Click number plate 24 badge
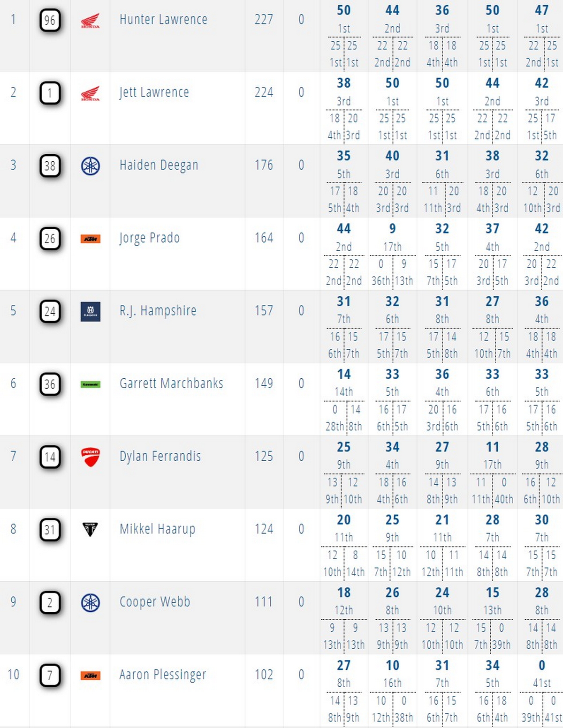This screenshot has height=728, width=563. [50, 311]
